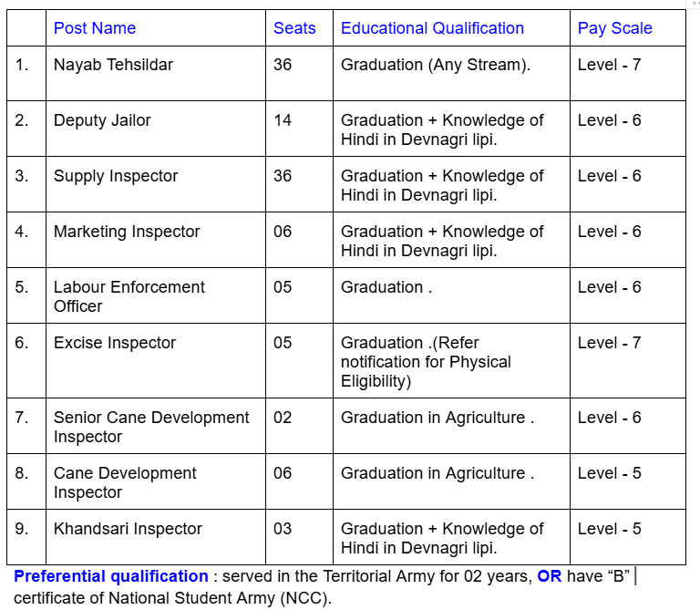Select serial number 8 cell
700x610 pixels.
tap(22, 473)
